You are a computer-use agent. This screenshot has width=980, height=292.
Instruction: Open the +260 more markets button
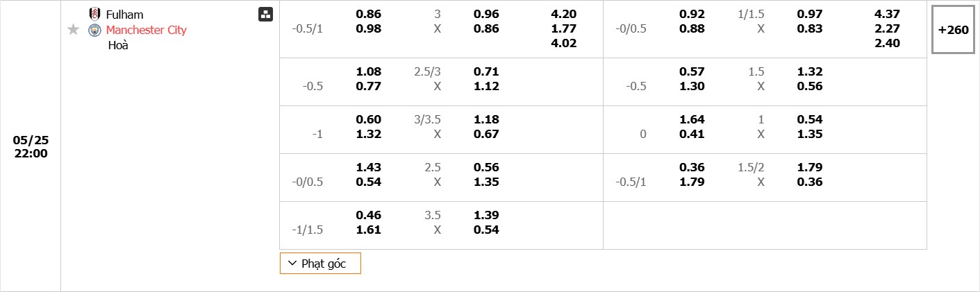pyautogui.click(x=953, y=30)
